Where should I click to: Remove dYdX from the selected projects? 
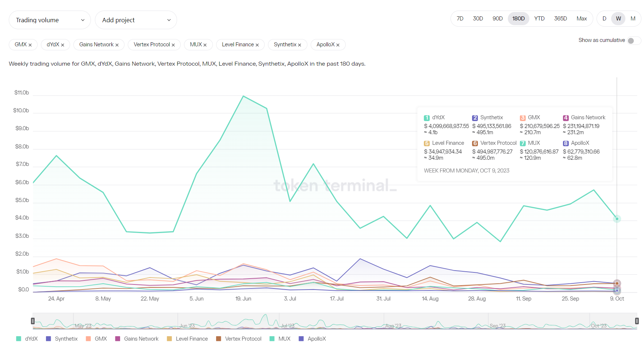(62, 45)
